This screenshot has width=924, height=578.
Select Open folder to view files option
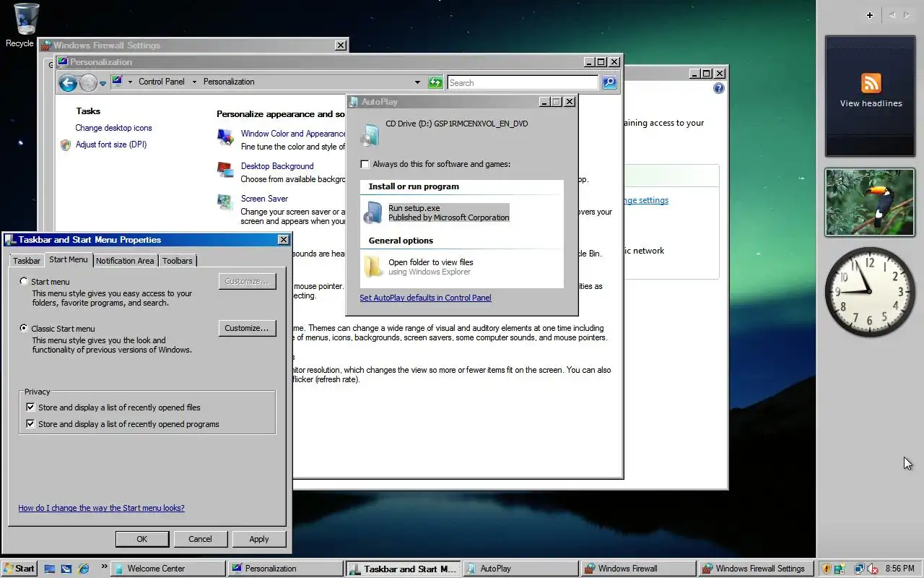click(462, 267)
